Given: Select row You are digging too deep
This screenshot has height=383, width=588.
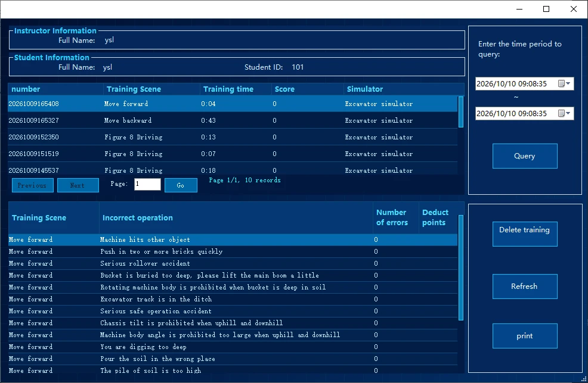Looking at the screenshot, I should (x=233, y=347).
